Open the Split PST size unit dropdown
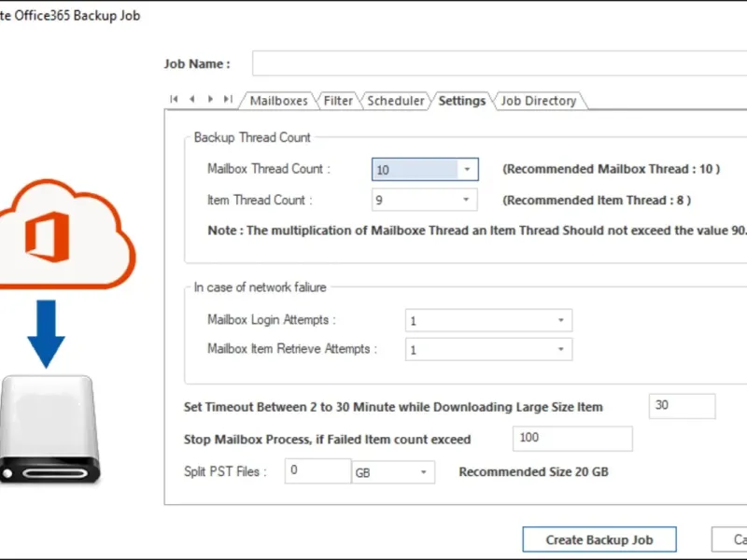Screen dimensions: 747x560 coord(423,472)
